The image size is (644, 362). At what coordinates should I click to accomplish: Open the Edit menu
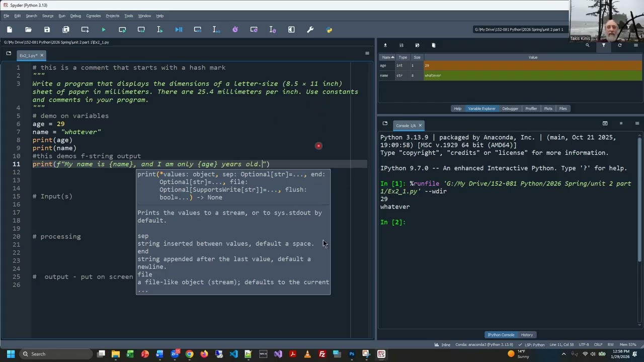pyautogui.click(x=18, y=16)
